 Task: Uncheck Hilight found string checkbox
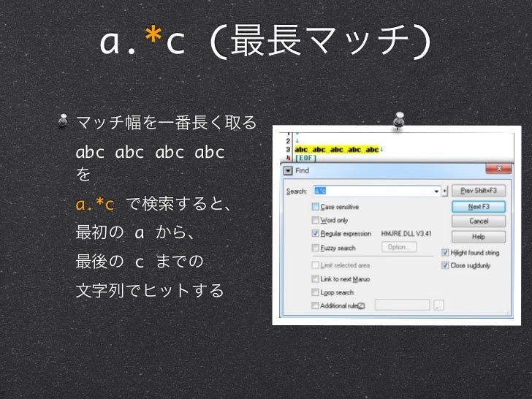(445, 252)
